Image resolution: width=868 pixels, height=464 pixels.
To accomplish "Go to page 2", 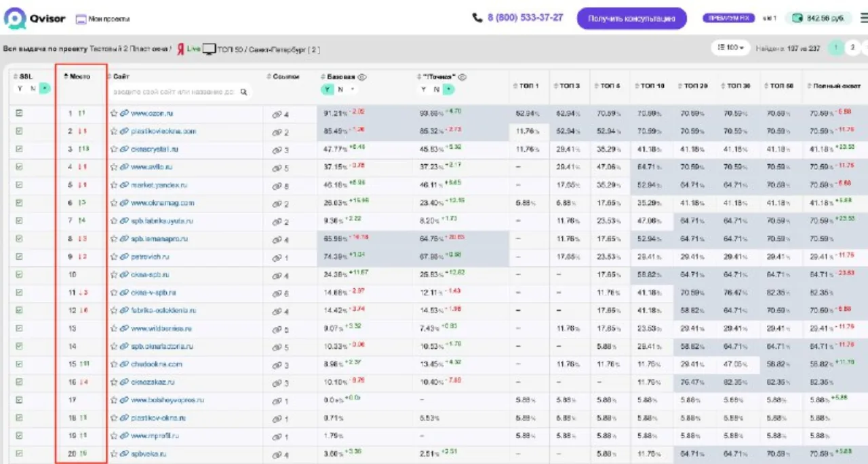I will (x=853, y=47).
